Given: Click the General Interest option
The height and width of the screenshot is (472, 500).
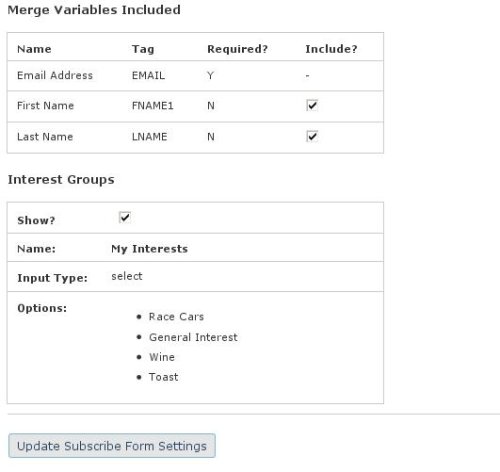Looking at the screenshot, I should pyautogui.click(x=193, y=337).
